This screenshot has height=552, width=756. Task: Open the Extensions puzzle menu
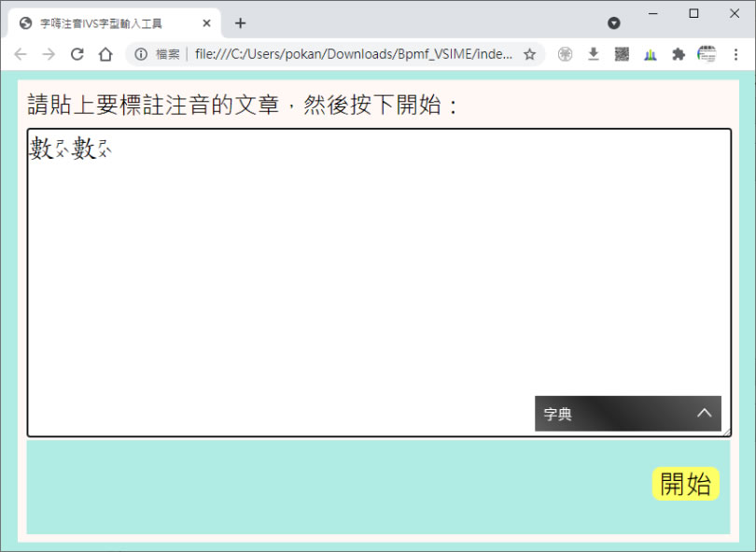[x=679, y=54]
